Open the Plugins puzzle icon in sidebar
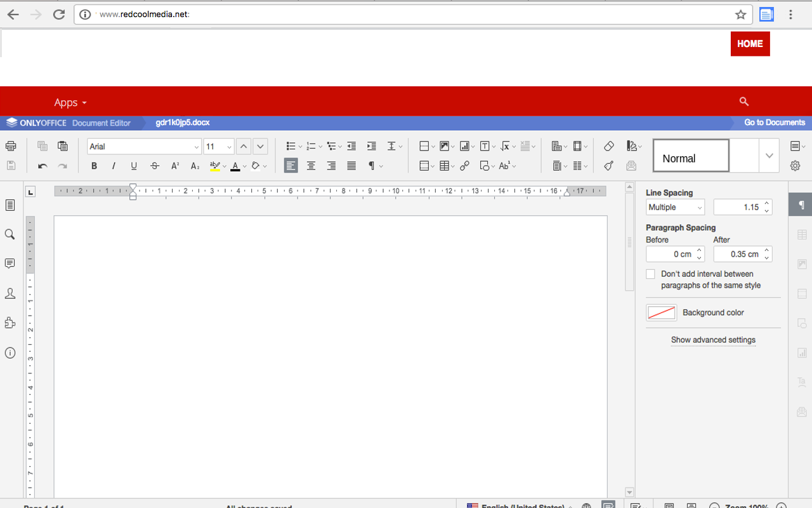 (x=10, y=323)
